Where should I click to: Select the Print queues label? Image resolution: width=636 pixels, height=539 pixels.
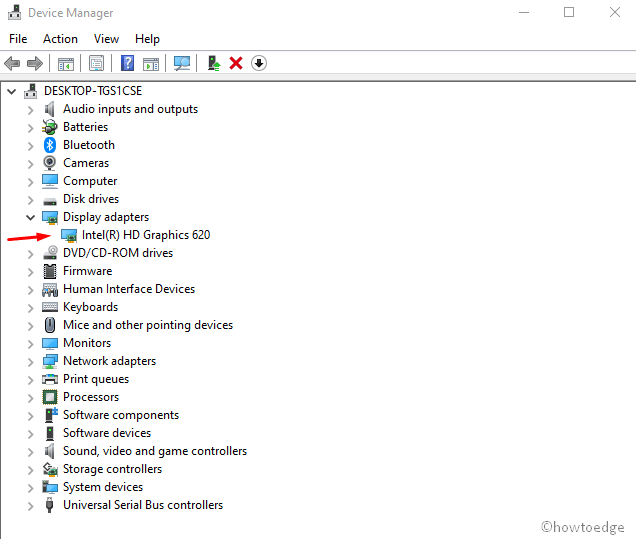[96, 379]
